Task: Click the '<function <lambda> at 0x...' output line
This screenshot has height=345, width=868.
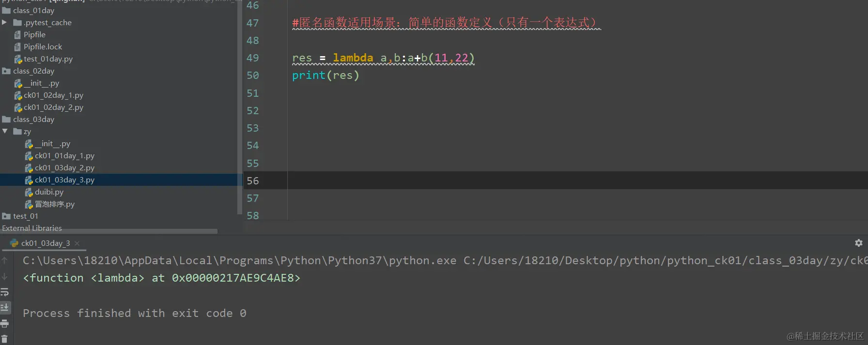Action: click(162, 278)
